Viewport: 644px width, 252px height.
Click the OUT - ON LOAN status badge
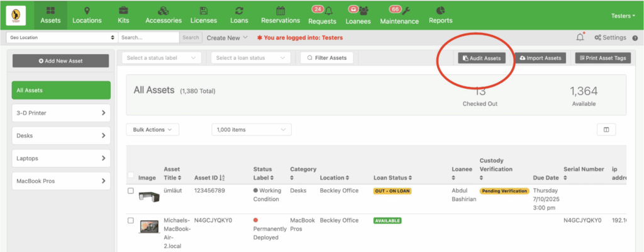(x=392, y=191)
